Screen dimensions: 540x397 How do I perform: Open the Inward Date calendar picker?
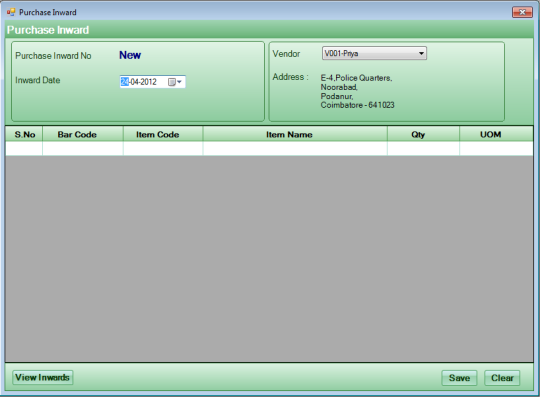tap(175, 82)
